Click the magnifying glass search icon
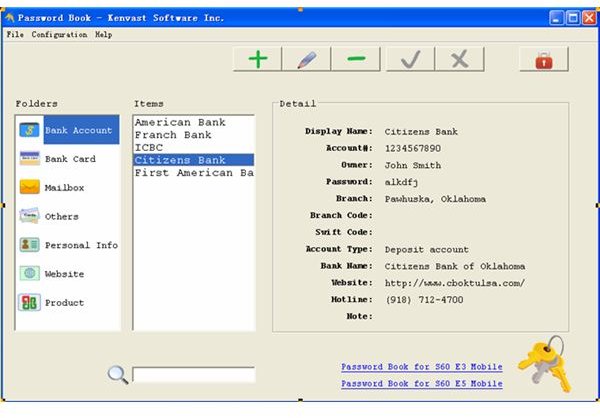 pos(118,375)
